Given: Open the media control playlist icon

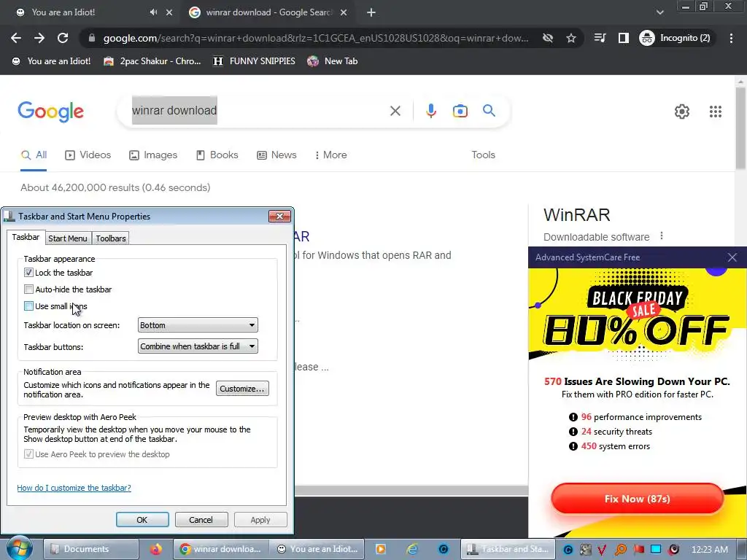Looking at the screenshot, I should tap(600, 38).
